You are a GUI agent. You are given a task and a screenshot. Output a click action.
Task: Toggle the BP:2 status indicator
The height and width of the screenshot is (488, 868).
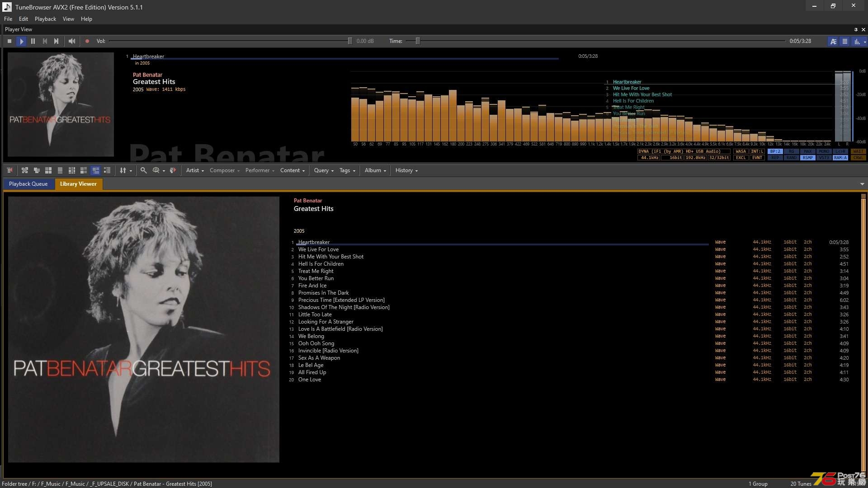pos(775,151)
